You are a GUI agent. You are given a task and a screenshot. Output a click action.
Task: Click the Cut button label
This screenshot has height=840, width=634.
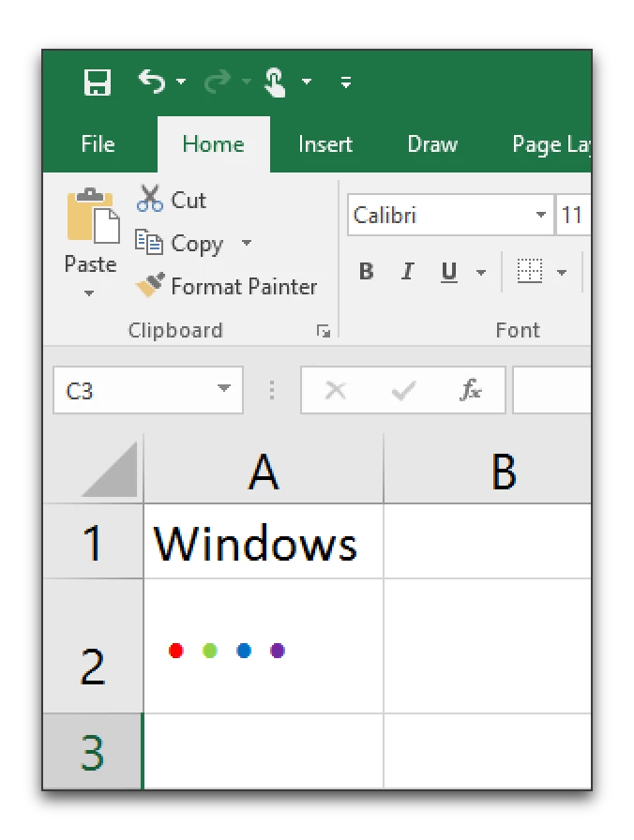pyautogui.click(x=189, y=201)
